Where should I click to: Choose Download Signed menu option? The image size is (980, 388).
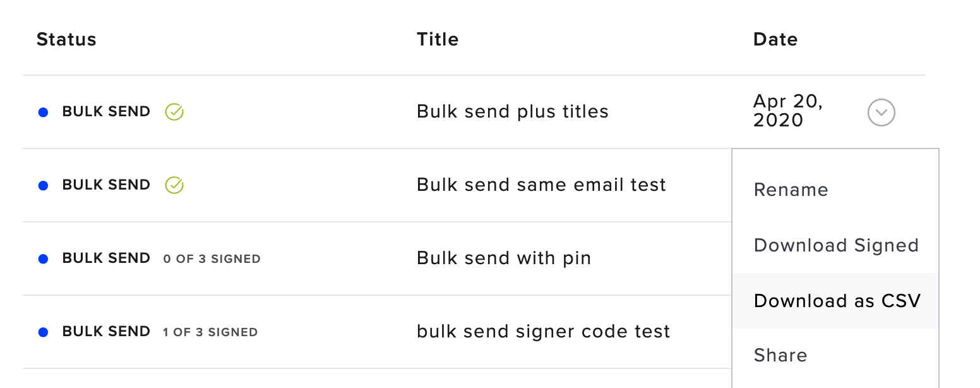pyautogui.click(x=835, y=245)
